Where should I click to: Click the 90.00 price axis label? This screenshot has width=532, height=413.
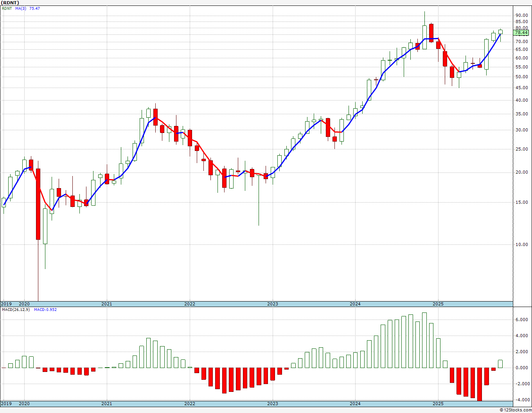click(522, 15)
